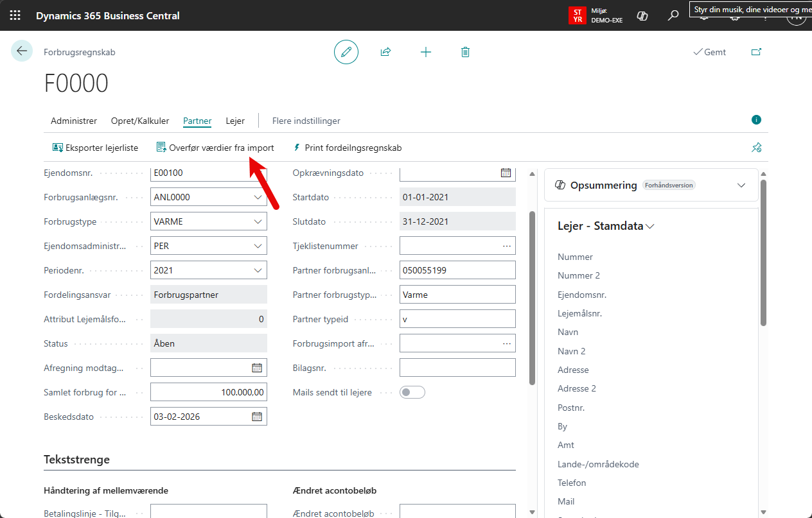812x518 pixels.
Task: Open the Beskedsdato calendar picker
Action: click(257, 417)
